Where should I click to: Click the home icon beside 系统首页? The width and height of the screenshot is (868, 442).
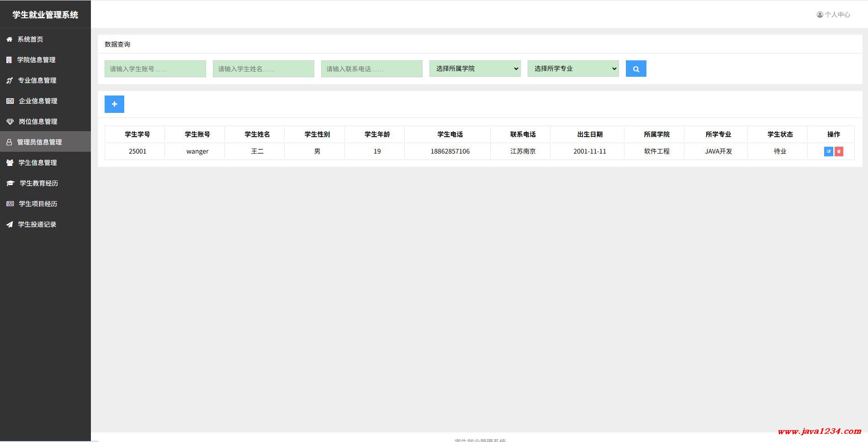tap(9, 39)
